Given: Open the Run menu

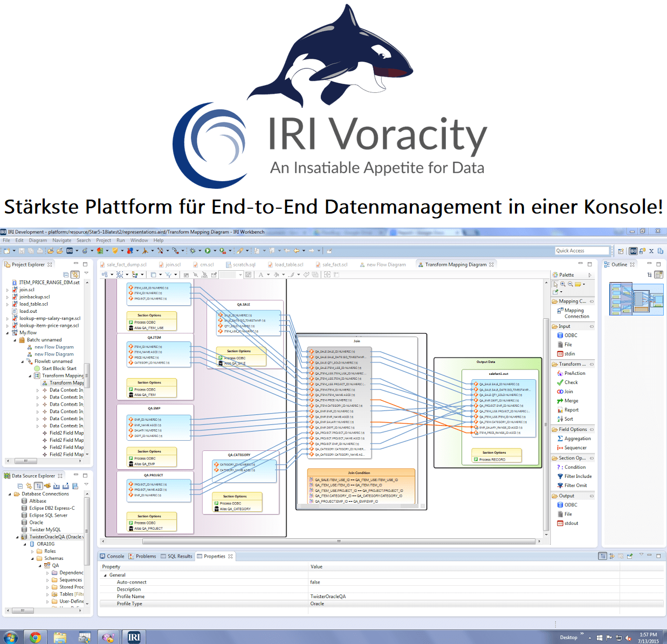Looking at the screenshot, I should tap(121, 241).
